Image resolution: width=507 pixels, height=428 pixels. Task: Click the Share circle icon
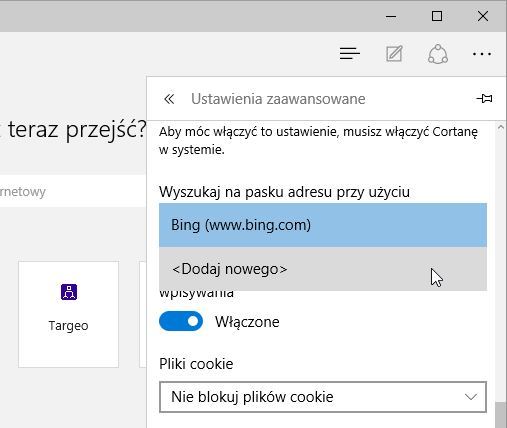click(438, 54)
